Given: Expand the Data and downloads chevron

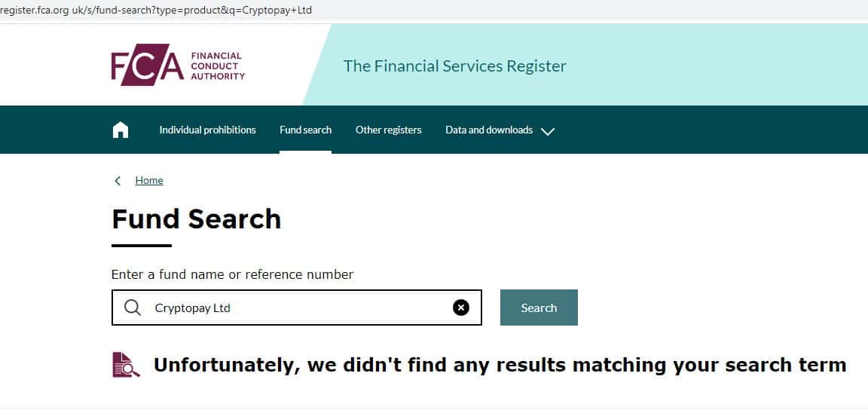Looking at the screenshot, I should point(548,131).
